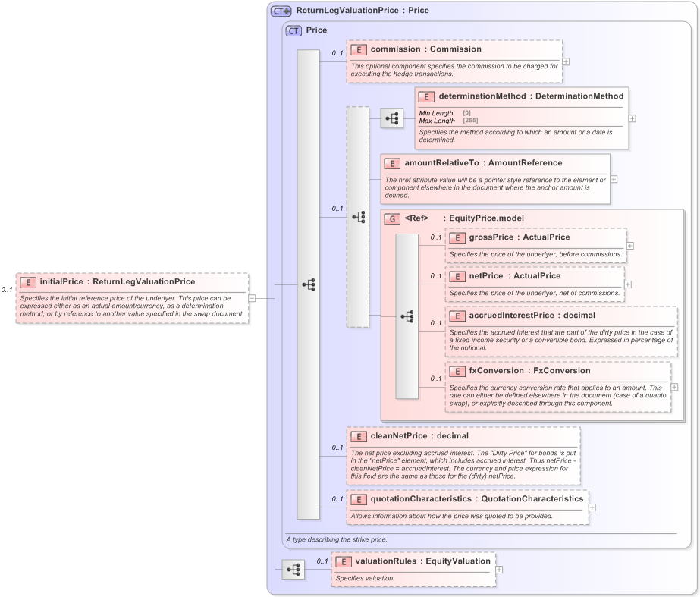Select quotationCharacteristics : QuotationCharacteristics label
Viewport: 700px width, 597px height.
click(477, 499)
